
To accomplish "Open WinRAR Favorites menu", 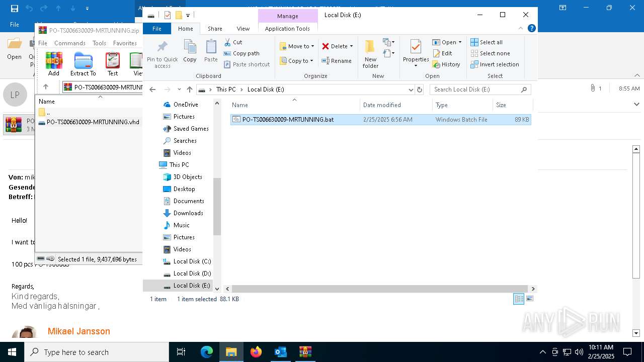I will pos(125,43).
